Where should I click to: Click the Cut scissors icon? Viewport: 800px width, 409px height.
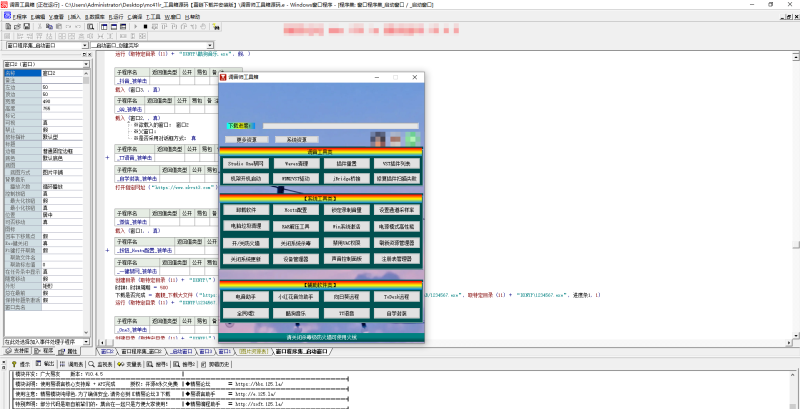(x=39, y=26)
